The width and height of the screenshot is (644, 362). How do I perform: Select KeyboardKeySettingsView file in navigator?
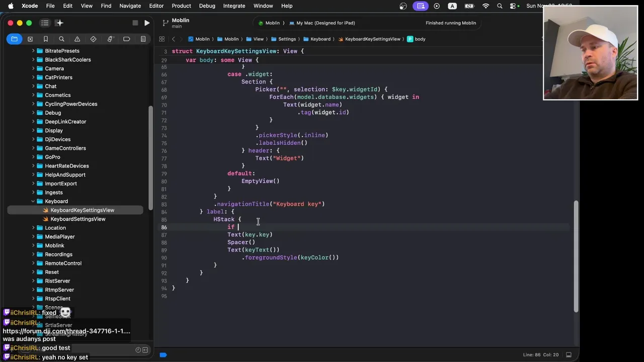coord(82,210)
